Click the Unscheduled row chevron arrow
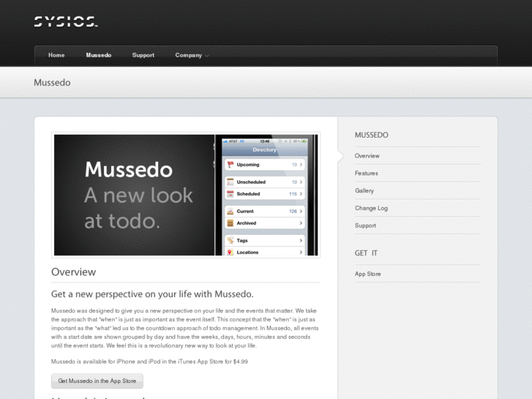The height and width of the screenshot is (399, 532). point(301,182)
